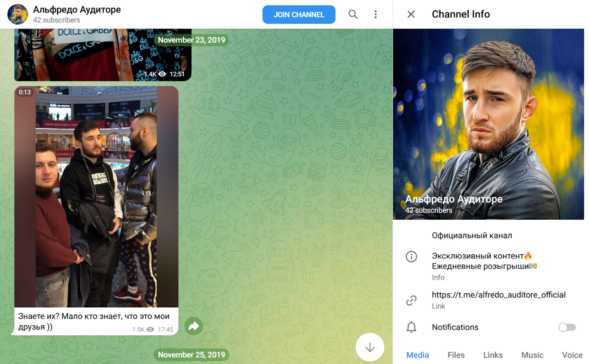This screenshot has width=589, height=364.
Task: Select the Links tab
Action: coord(493,355)
